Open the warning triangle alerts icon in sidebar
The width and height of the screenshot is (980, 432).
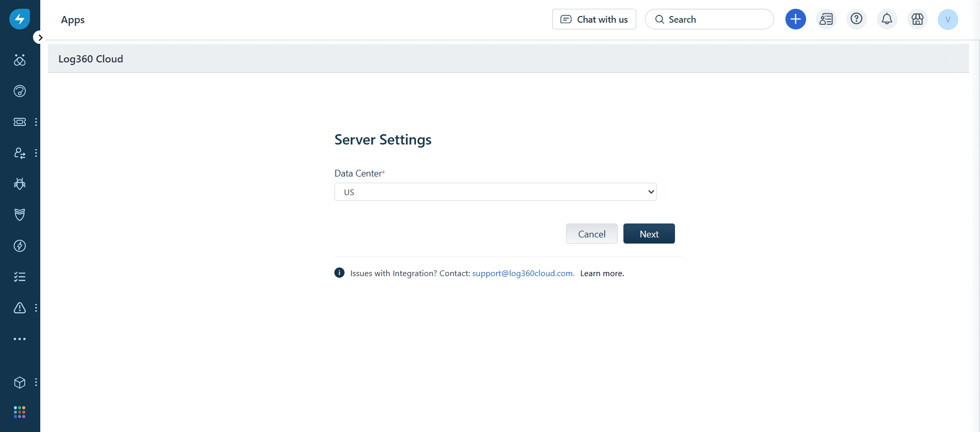tap(20, 308)
